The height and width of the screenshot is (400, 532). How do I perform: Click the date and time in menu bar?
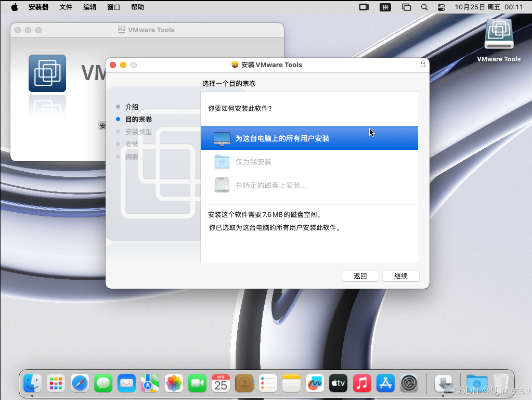click(489, 7)
